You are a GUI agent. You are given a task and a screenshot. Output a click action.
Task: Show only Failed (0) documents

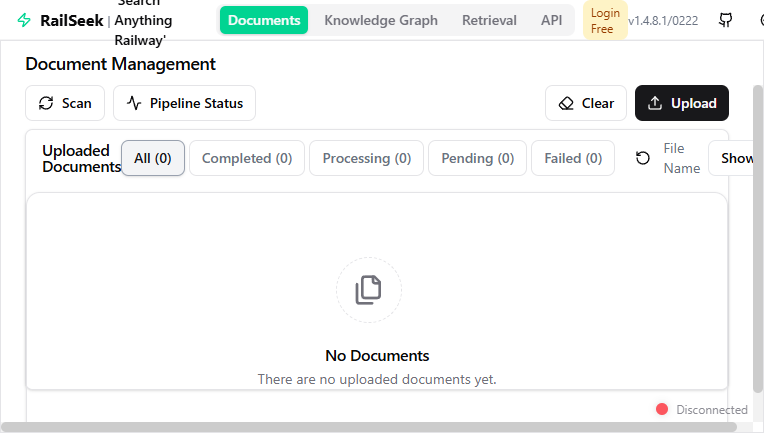click(x=572, y=158)
